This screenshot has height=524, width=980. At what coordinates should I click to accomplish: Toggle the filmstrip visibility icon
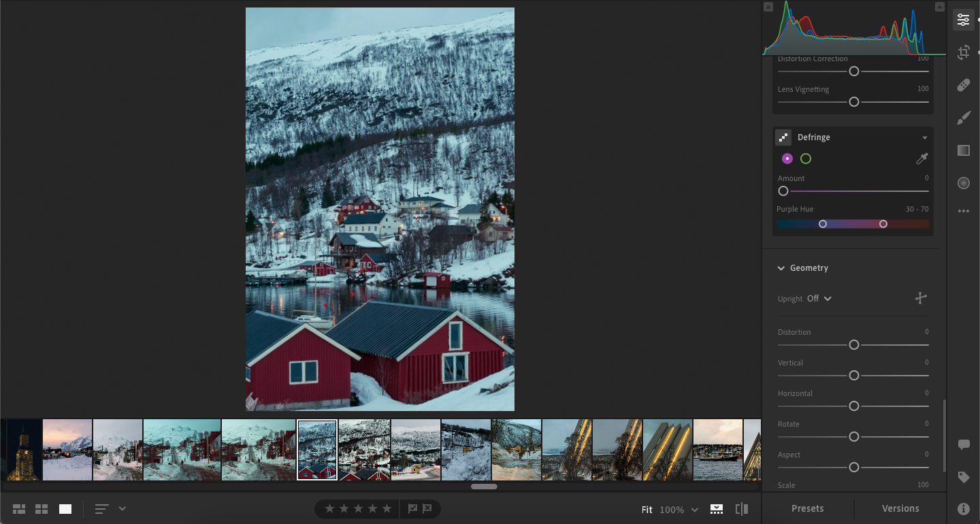pyautogui.click(x=717, y=509)
